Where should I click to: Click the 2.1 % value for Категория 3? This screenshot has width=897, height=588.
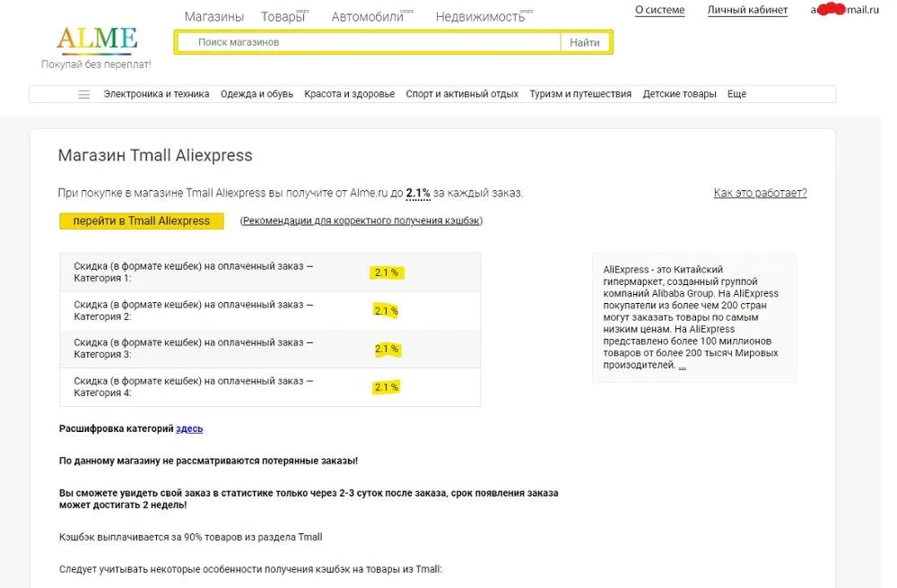387,350
